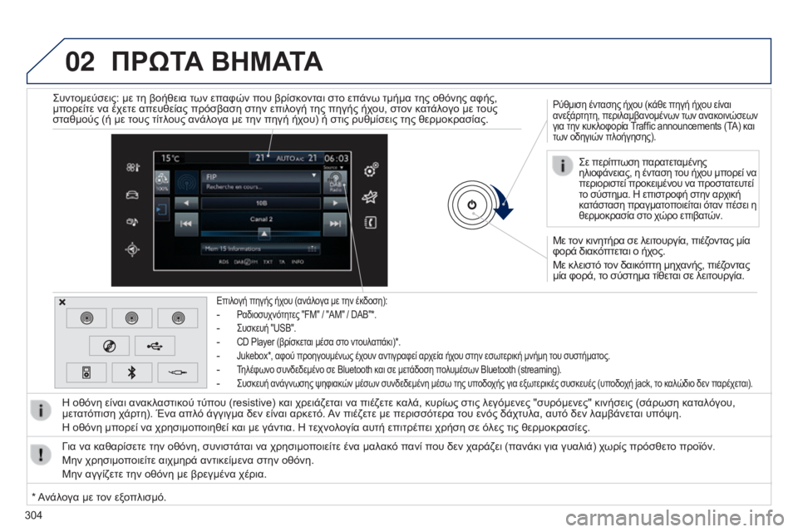Select the Jukebox player source icon
This screenshot has width=798, height=532.
(x=86, y=372)
